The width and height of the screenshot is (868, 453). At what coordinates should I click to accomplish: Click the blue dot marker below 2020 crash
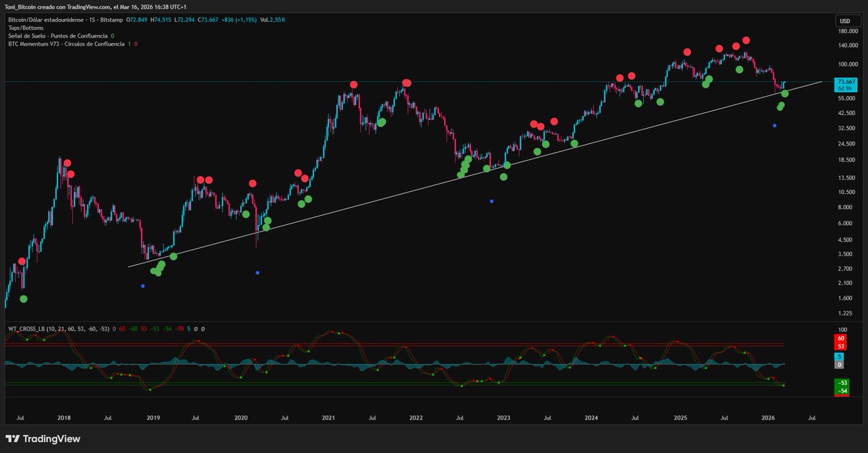[x=258, y=273]
